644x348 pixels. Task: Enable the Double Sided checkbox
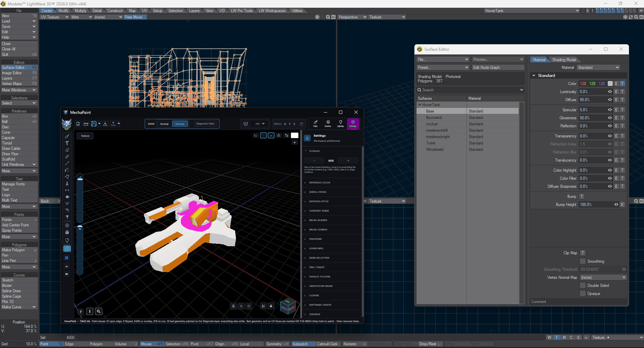click(583, 286)
